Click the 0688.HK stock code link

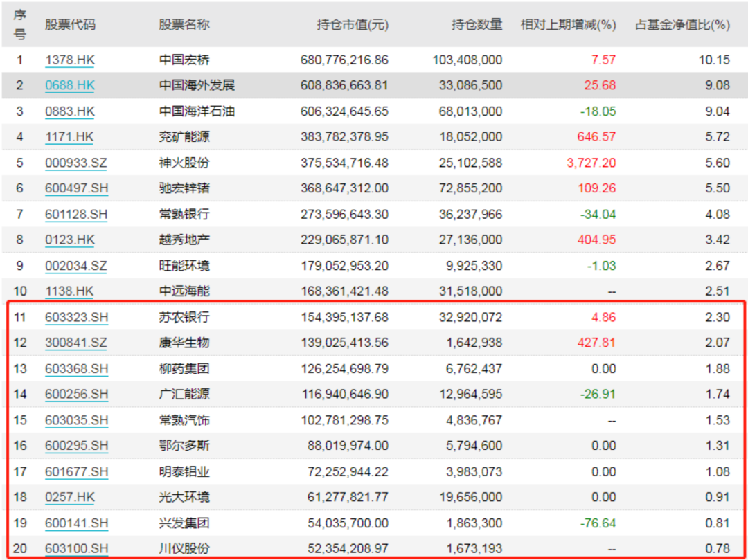coord(70,86)
